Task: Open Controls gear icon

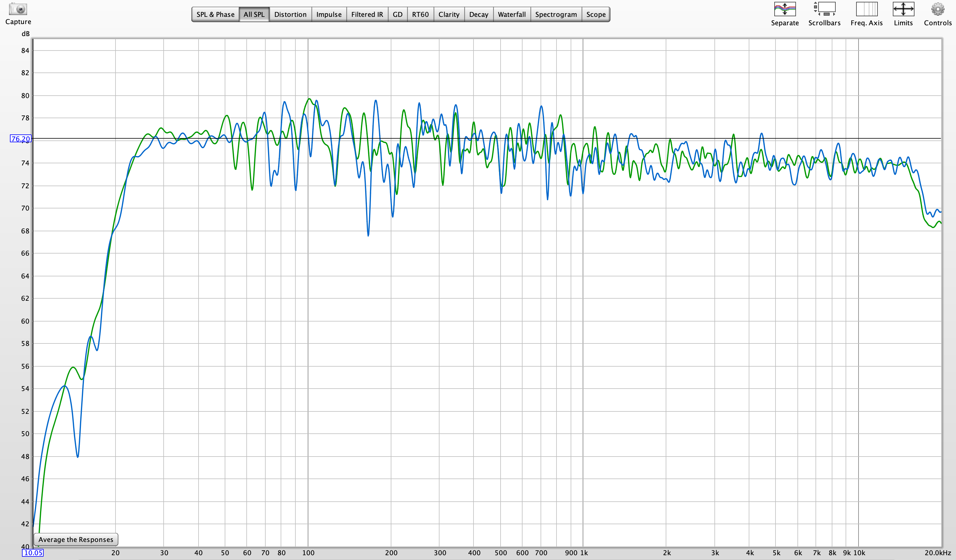Action: pos(937,9)
